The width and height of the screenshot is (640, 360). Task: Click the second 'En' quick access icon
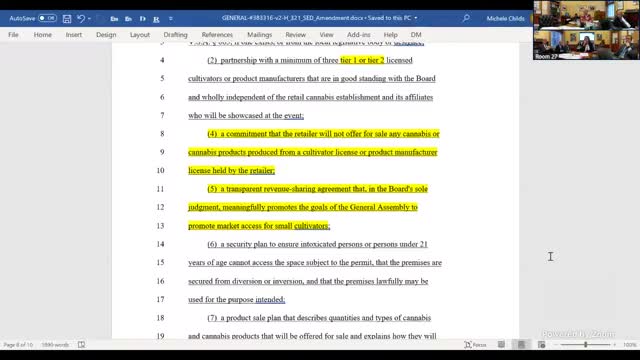click(x=128, y=19)
